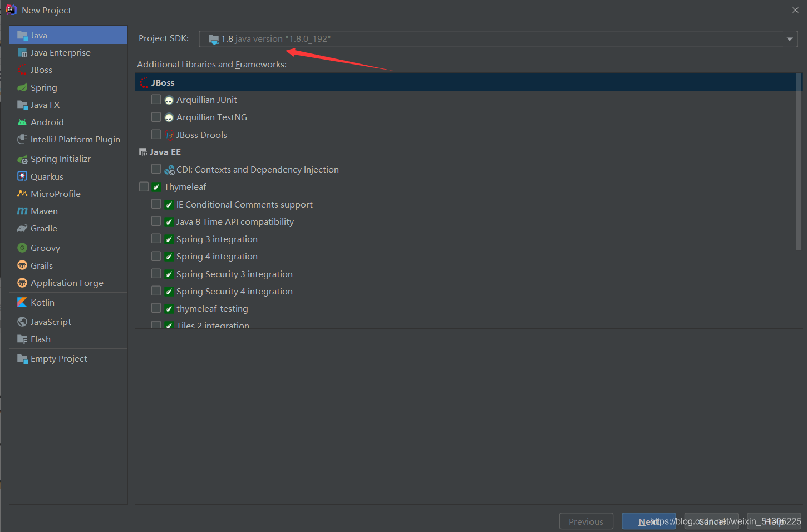Click the MicroProfile icon in sidebar
This screenshot has height=532, width=807.
click(x=22, y=194)
